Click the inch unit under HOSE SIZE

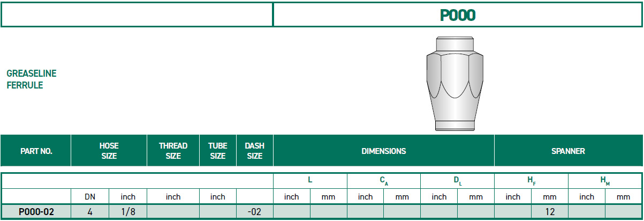click(128, 197)
